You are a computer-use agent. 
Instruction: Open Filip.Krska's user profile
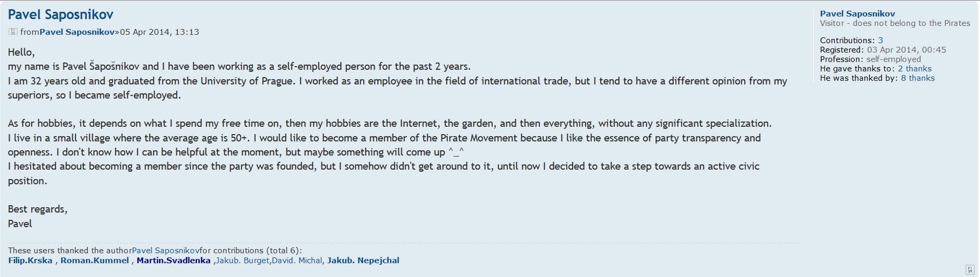pyautogui.click(x=30, y=261)
